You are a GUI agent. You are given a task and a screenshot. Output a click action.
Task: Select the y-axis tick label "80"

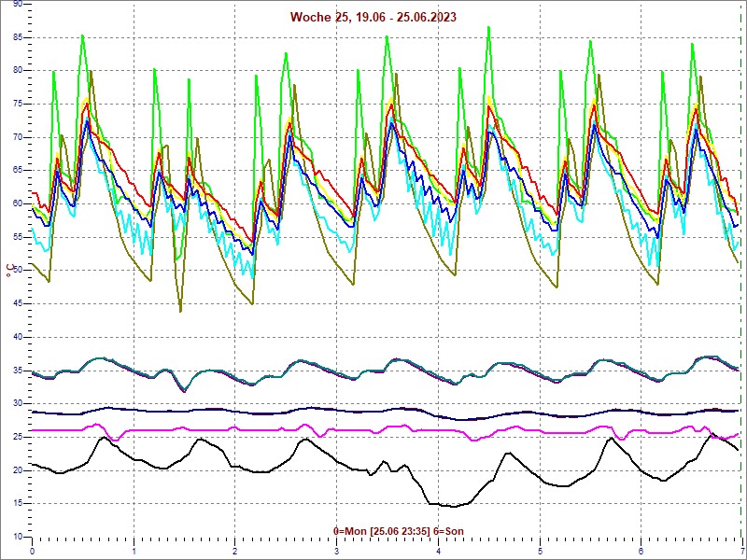(17, 71)
